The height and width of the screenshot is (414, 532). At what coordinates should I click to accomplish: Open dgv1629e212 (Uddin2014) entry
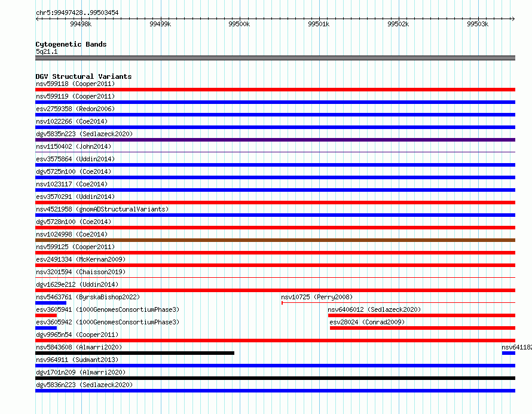point(77,284)
